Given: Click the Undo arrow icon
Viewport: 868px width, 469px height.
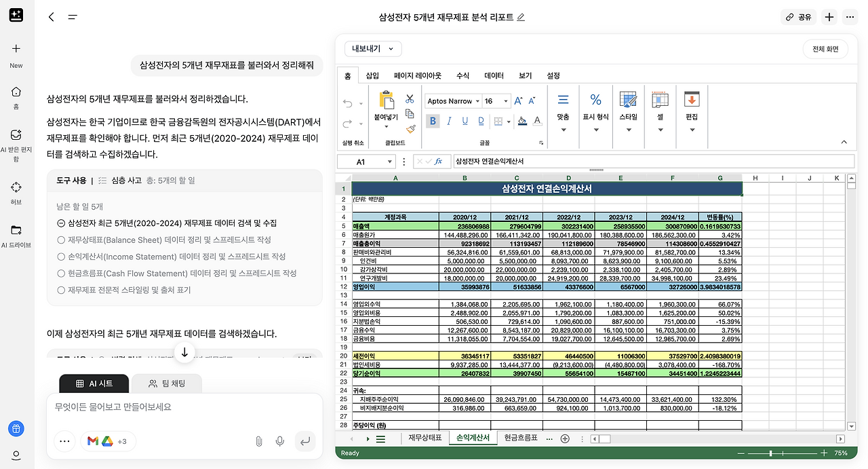Looking at the screenshot, I should pyautogui.click(x=348, y=103).
